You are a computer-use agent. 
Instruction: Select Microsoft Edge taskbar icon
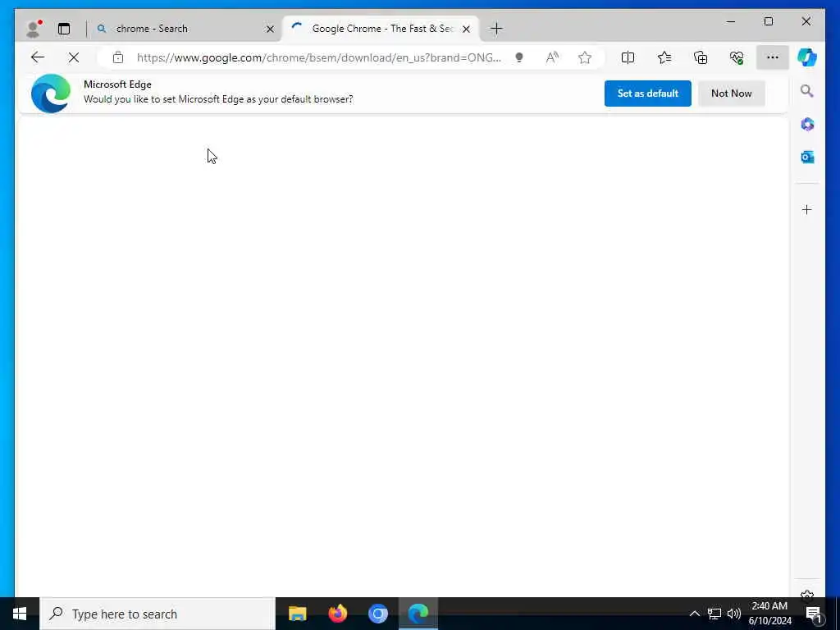point(418,614)
